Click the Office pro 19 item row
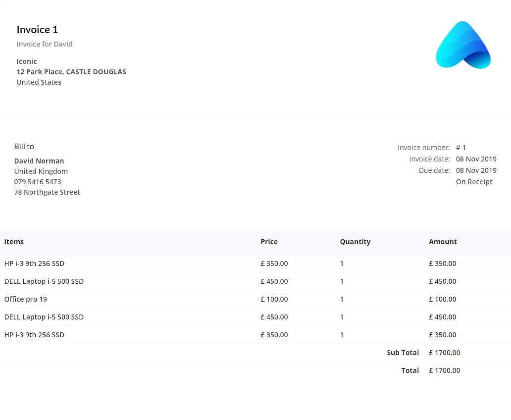The width and height of the screenshot is (511, 420). point(26,299)
